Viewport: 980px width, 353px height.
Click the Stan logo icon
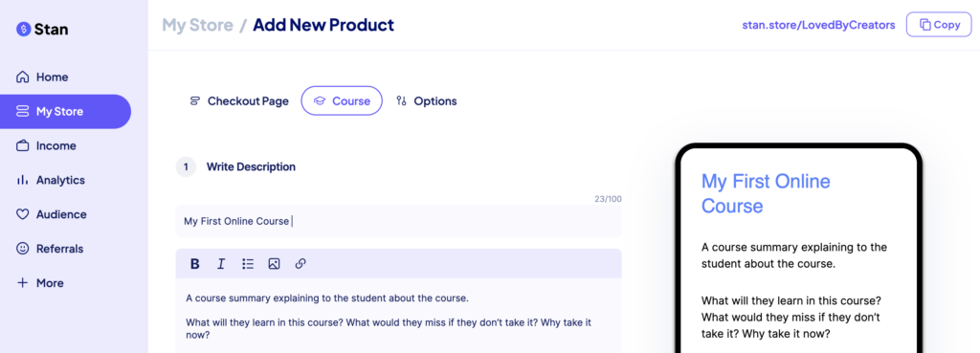click(24, 29)
